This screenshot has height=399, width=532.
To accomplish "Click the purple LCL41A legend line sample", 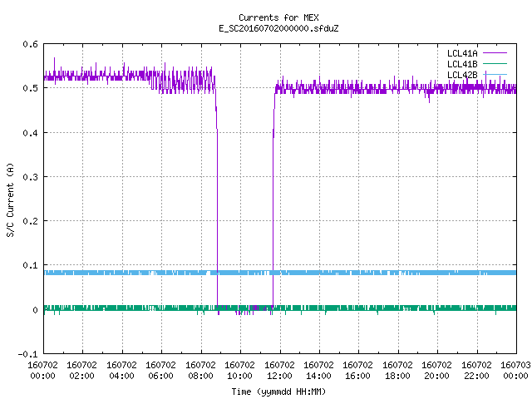I will [495, 53].
